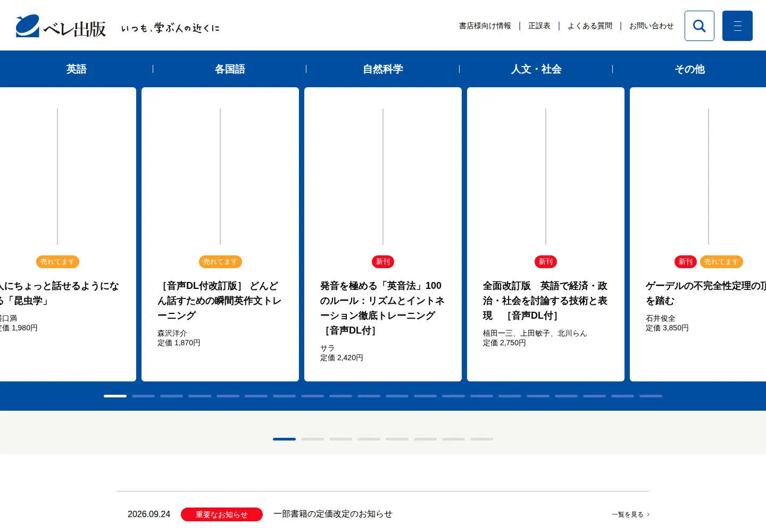
Task: Click authors 植田一三、上田敏子、北川らん
Action: pos(535,333)
